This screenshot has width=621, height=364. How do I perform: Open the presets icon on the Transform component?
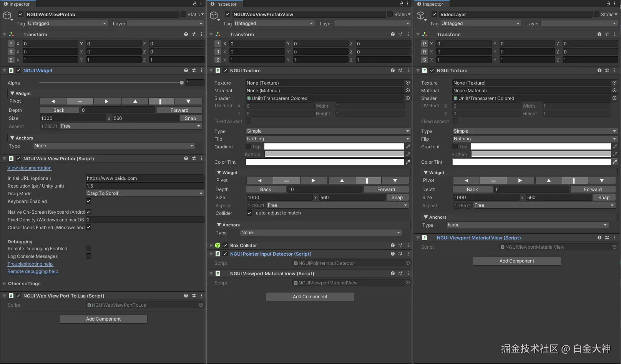193,34
